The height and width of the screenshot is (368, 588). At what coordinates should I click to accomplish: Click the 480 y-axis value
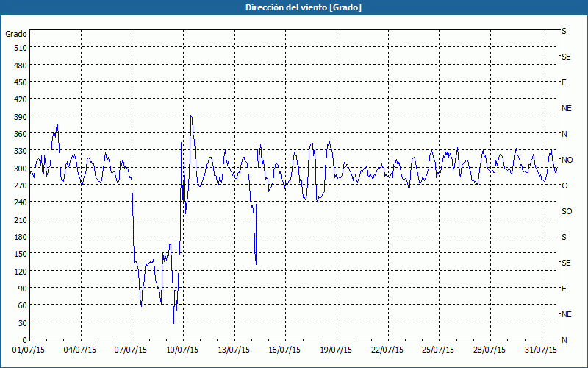click(21, 66)
